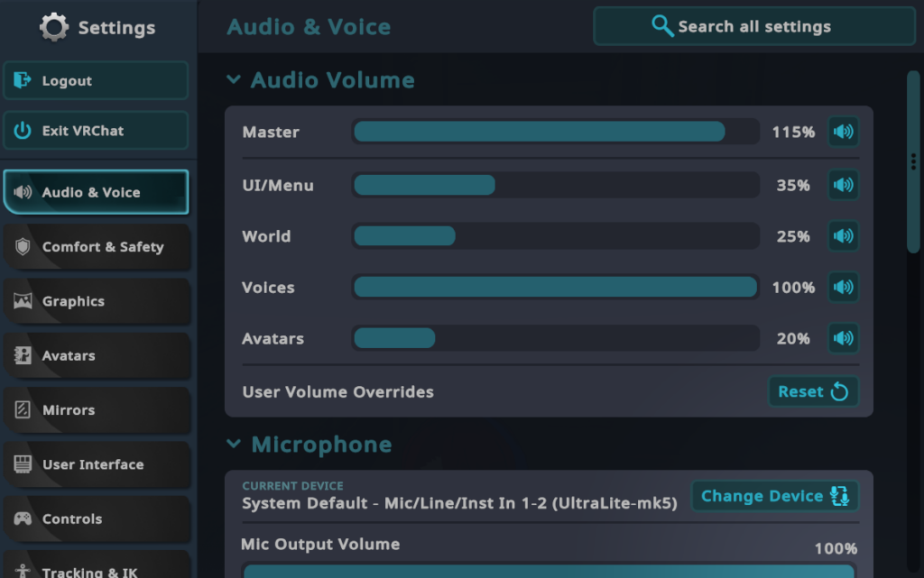Click the Exit VRChat power icon
Image resolution: width=924 pixels, height=578 pixels.
[23, 131]
